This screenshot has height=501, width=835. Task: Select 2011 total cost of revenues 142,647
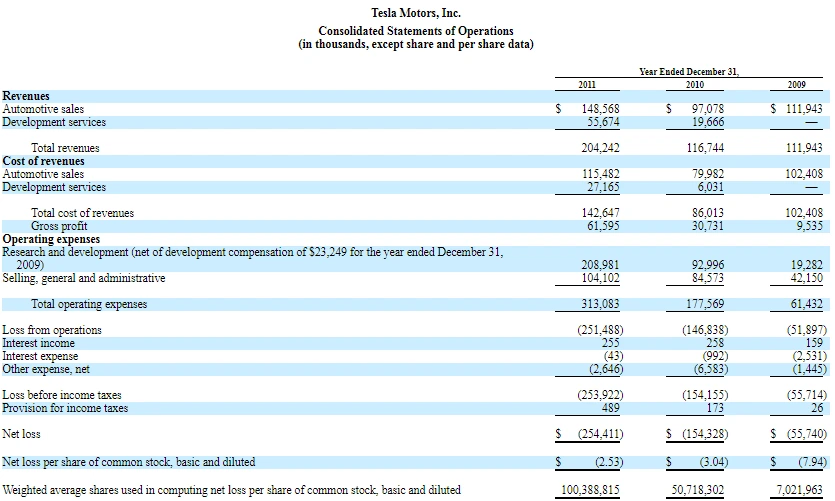[x=601, y=213]
